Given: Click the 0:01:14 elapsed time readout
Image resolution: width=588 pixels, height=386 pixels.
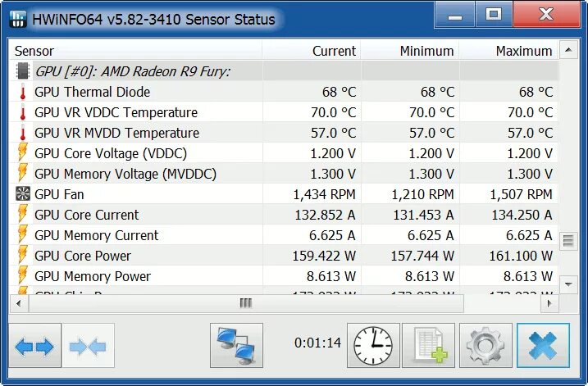Looking at the screenshot, I should pos(317,343).
